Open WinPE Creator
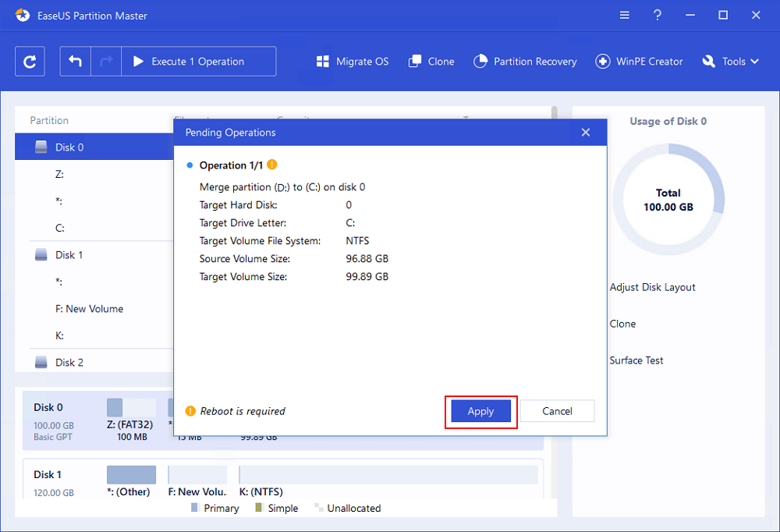 (639, 62)
